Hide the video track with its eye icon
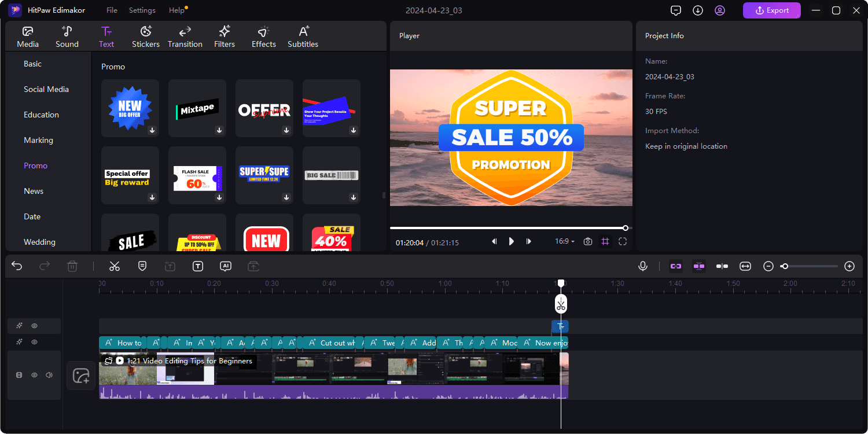The image size is (868, 434). click(34, 375)
